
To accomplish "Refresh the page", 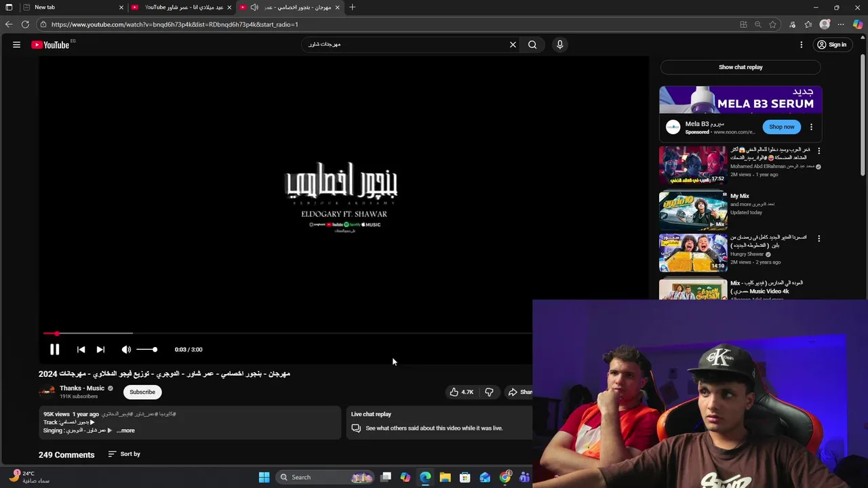I will [25, 24].
